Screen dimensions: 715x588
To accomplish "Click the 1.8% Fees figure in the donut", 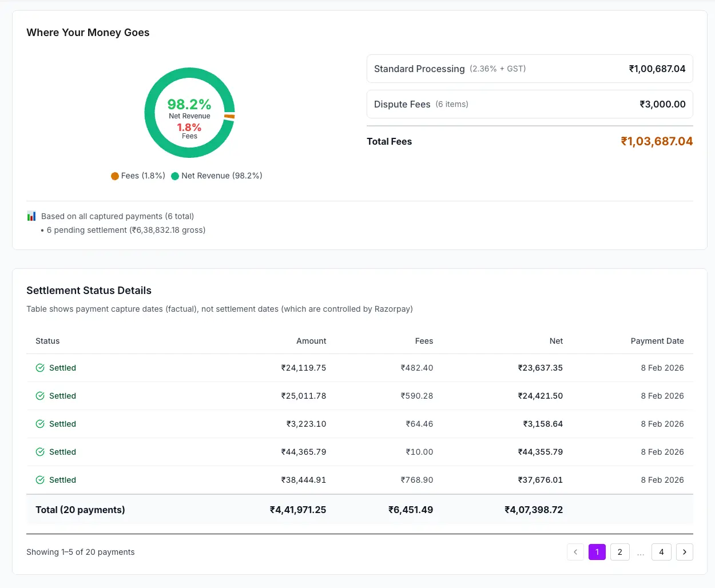I will 189,128.
